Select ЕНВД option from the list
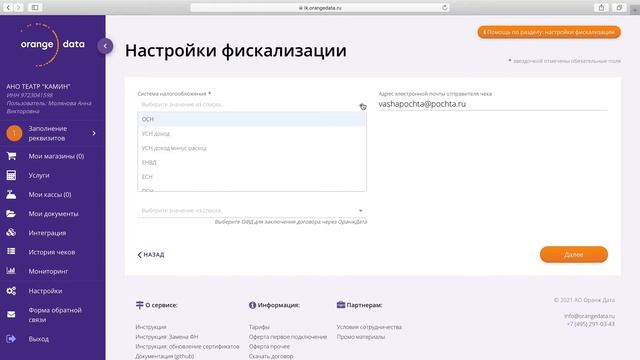This screenshot has height=360, width=640. pos(252,162)
